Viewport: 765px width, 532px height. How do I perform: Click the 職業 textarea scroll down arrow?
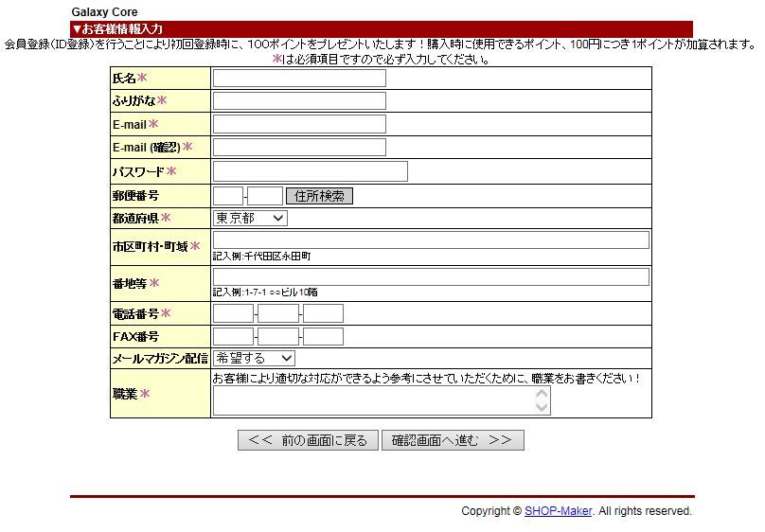click(x=542, y=408)
